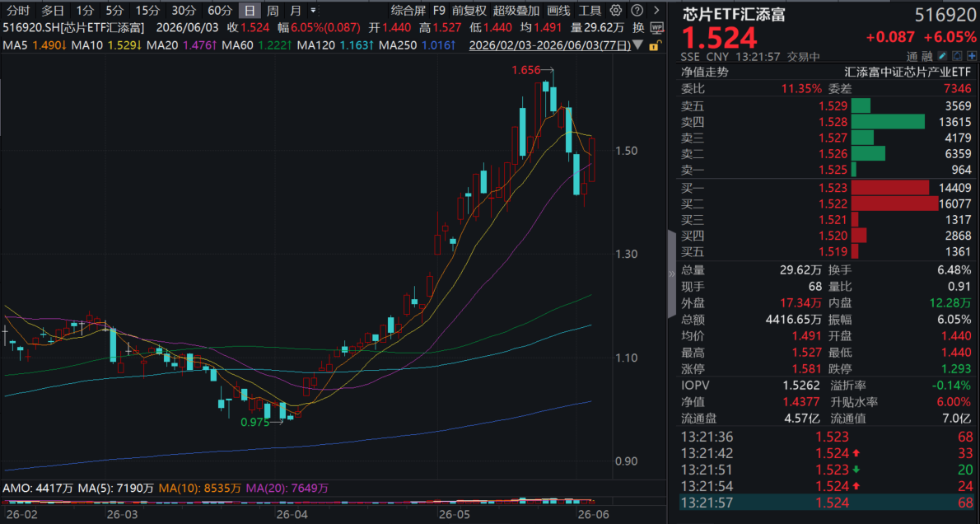The height and width of the screenshot is (524, 980).
Task: Add stock to watchlist with plus icon
Action: click(972, 56)
